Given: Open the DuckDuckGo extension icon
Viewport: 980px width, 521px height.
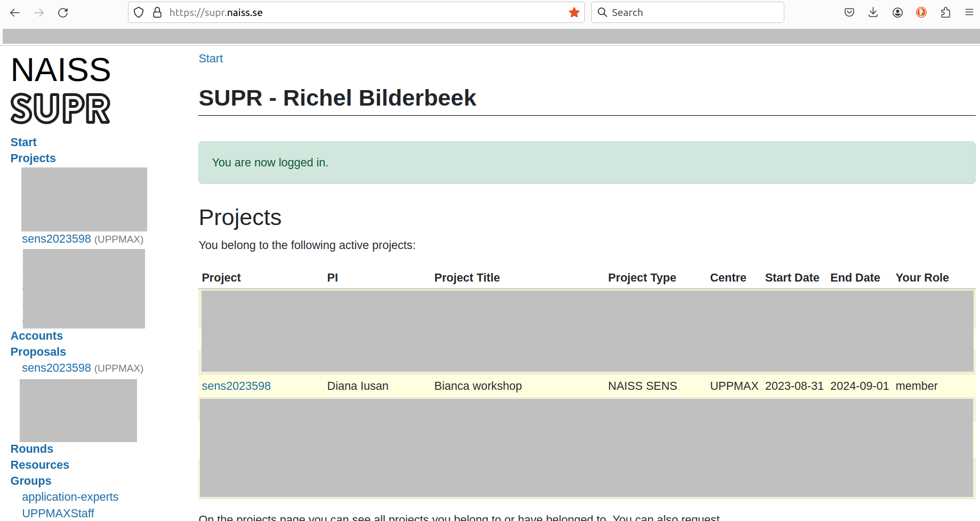Looking at the screenshot, I should point(921,12).
